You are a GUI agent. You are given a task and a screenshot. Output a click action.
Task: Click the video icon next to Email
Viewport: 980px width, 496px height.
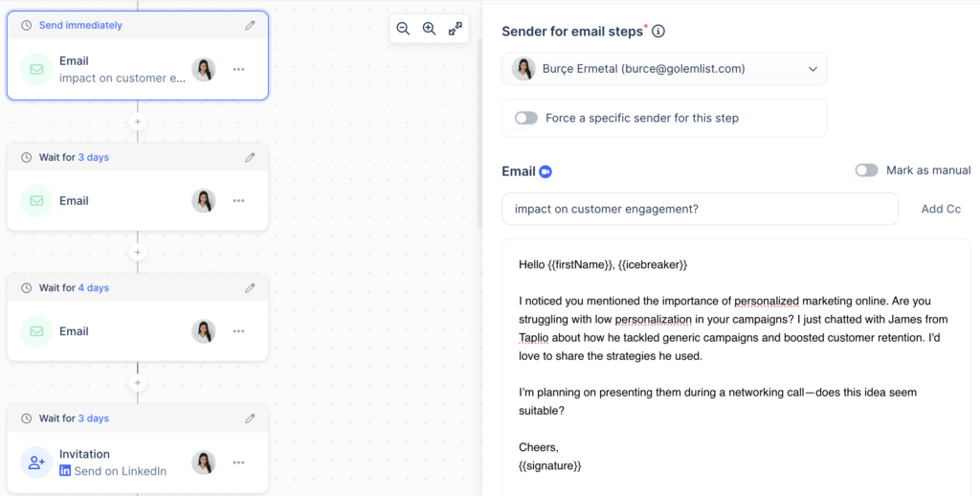click(546, 172)
